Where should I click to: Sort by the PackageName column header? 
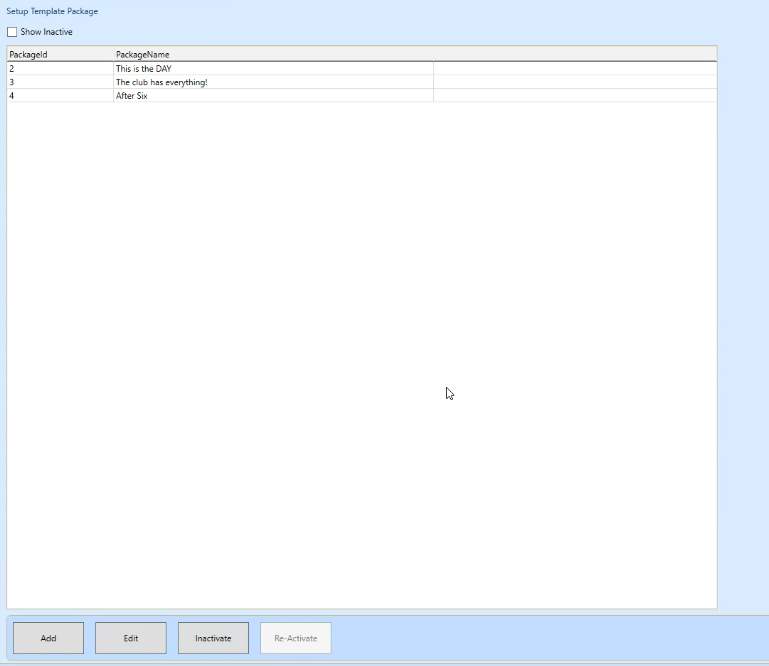273,54
